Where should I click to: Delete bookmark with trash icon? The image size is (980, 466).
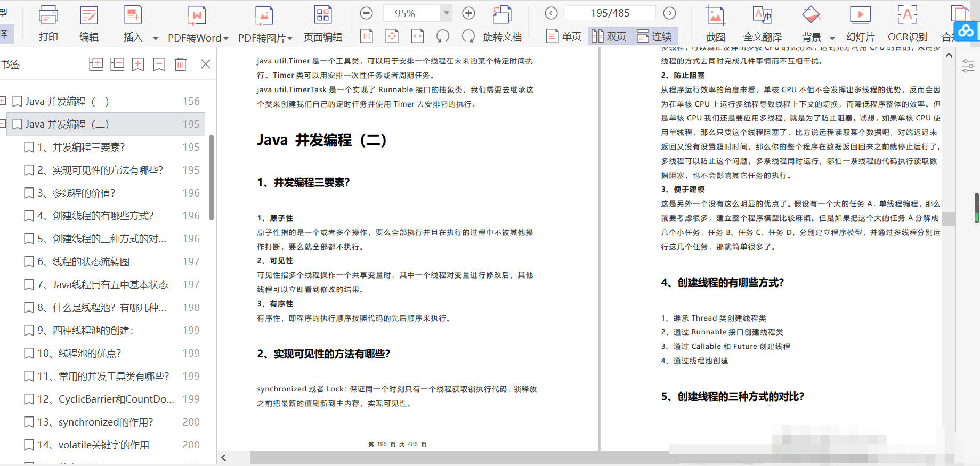[181, 64]
